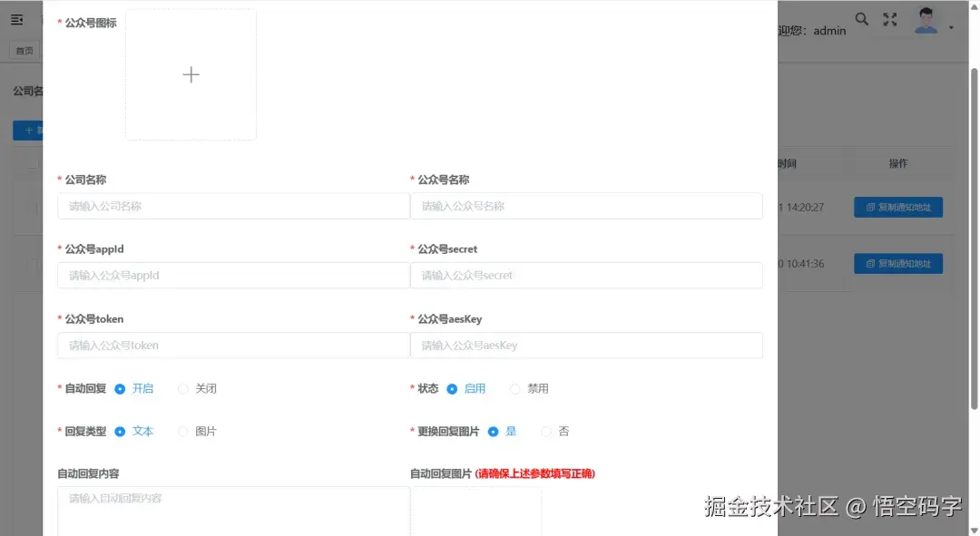Viewport: 980px width, 536px height.
Task: Switch to the 首页 tab
Action: (x=24, y=50)
